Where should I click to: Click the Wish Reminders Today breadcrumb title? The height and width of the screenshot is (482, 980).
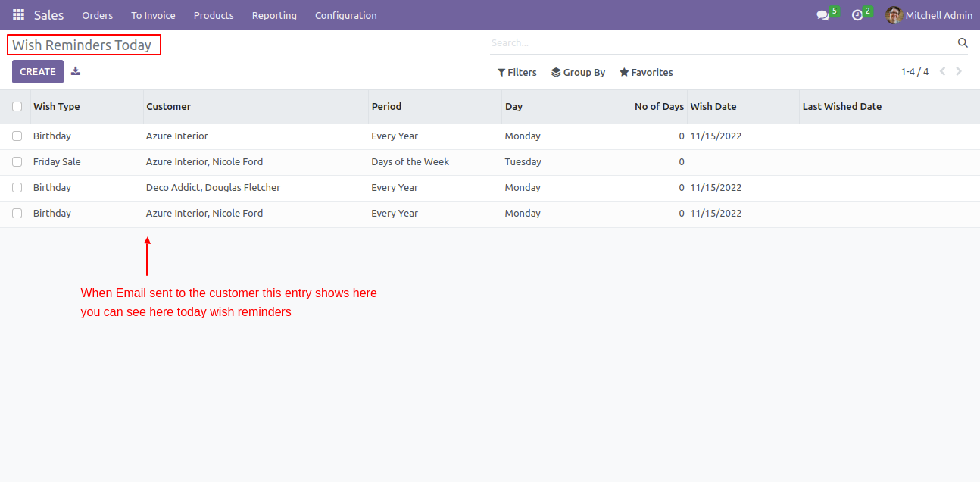pyautogui.click(x=82, y=45)
